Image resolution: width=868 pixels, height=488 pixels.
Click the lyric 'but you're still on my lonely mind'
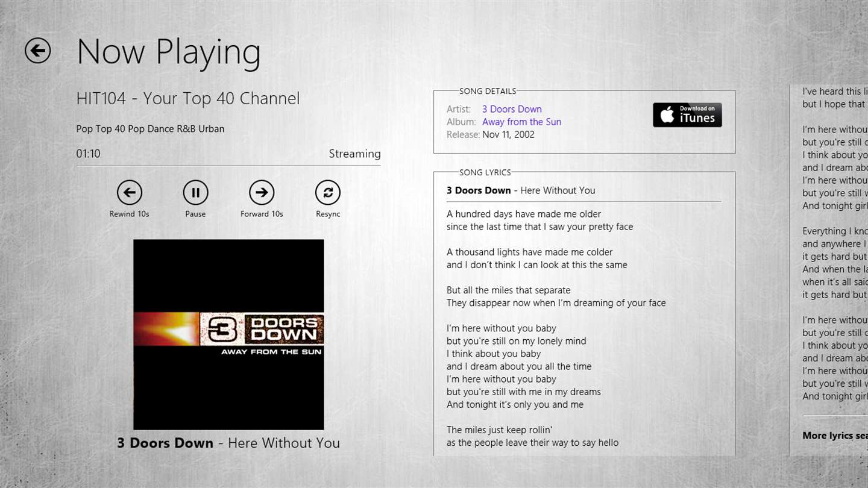(516, 341)
